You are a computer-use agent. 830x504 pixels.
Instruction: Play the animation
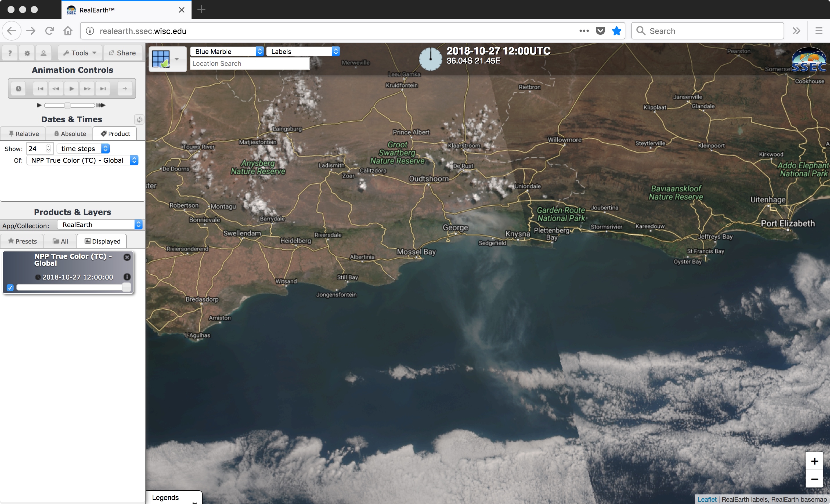tap(71, 88)
